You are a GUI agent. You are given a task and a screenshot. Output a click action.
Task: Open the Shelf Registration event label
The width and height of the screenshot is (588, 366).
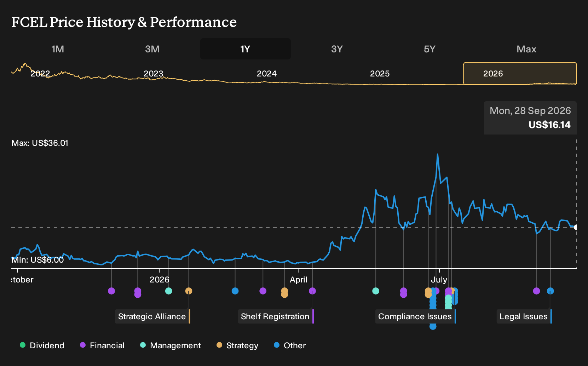point(276,316)
